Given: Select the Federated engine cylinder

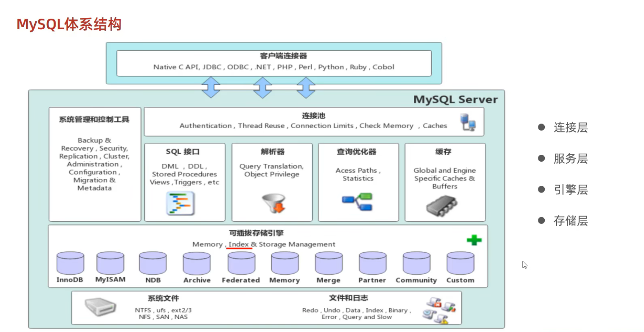Looking at the screenshot, I should click(241, 263).
